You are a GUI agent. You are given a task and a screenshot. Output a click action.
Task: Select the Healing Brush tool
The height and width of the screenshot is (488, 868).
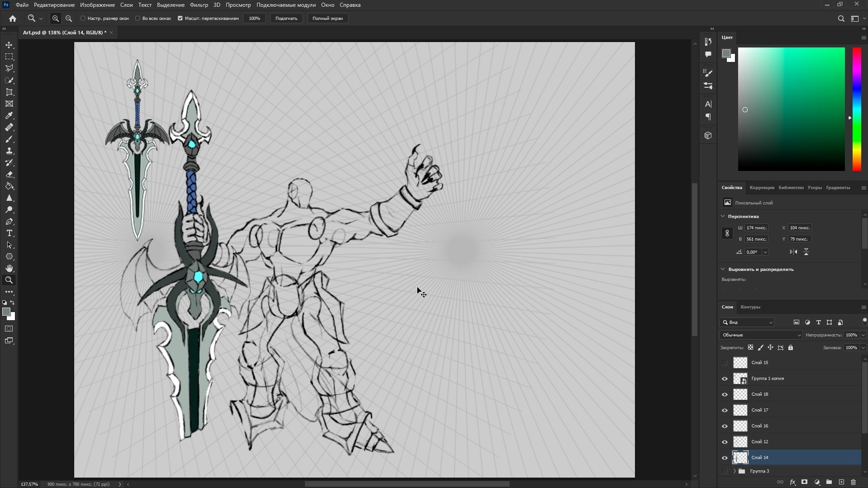point(9,128)
